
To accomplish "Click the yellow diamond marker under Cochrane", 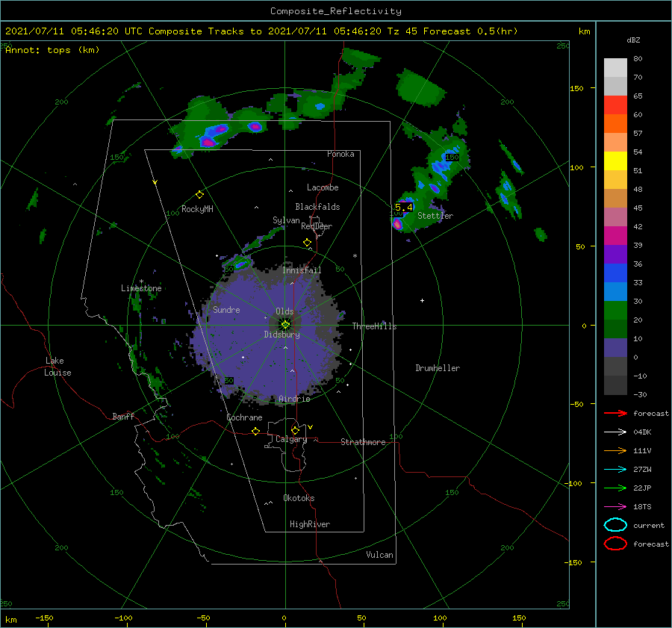I will pyautogui.click(x=255, y=432).
